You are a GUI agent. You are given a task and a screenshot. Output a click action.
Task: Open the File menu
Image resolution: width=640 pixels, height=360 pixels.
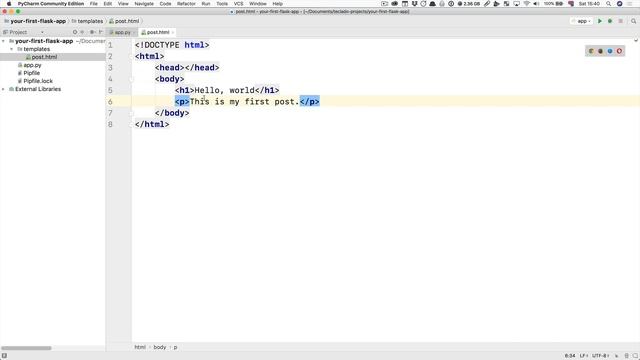93,4
